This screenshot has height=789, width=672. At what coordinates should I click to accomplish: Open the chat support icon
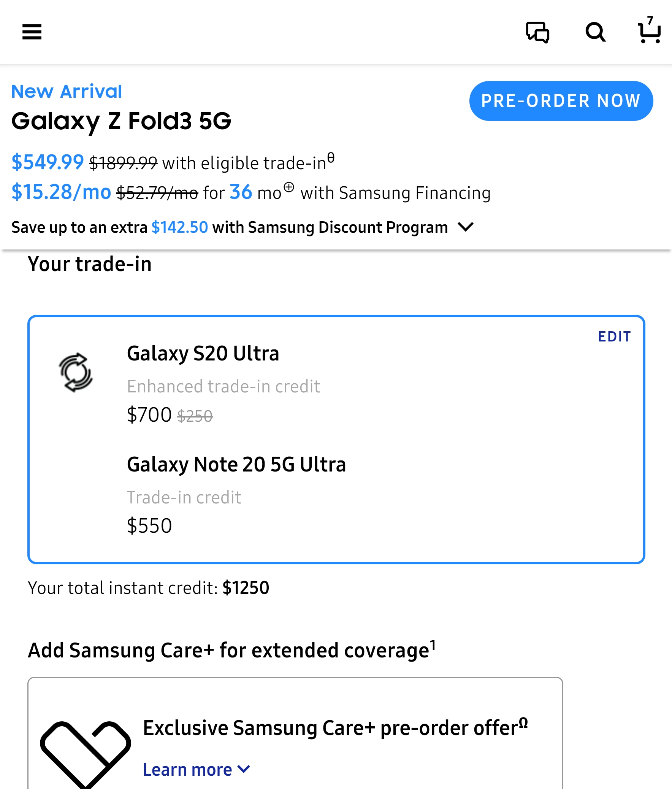point(537,32)
